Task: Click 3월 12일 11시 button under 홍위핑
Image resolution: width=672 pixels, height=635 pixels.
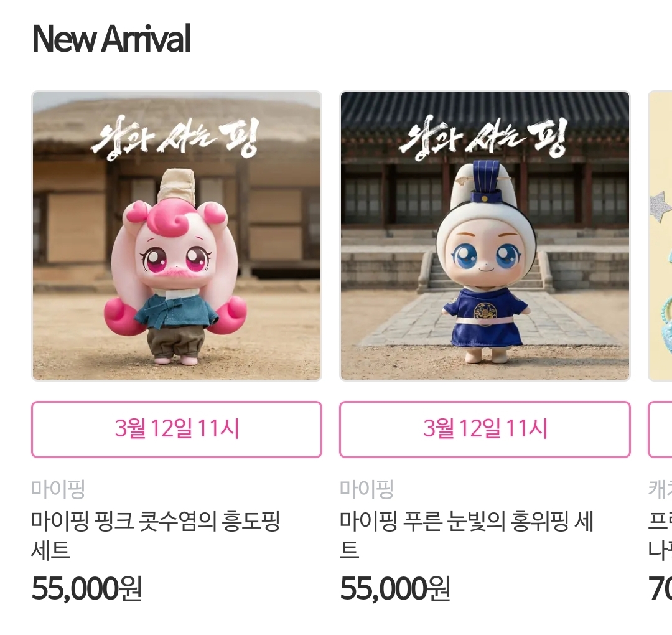Action: pyautogui.click(x=485, y=429)
